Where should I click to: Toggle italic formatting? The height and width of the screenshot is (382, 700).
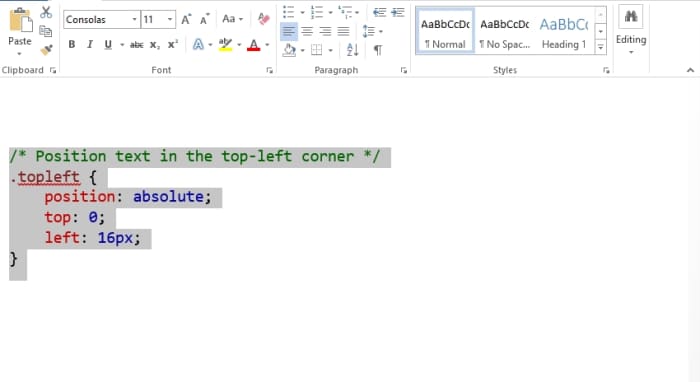coord(90,45)
